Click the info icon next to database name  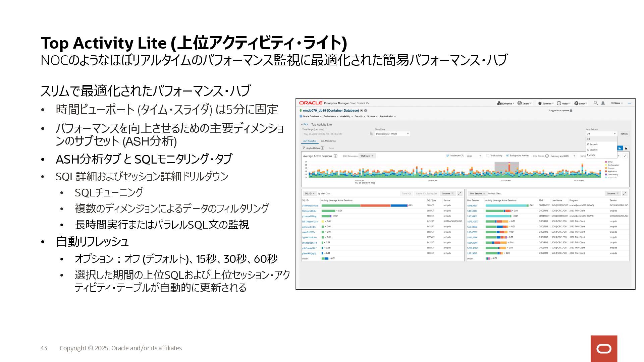[366, 111]
